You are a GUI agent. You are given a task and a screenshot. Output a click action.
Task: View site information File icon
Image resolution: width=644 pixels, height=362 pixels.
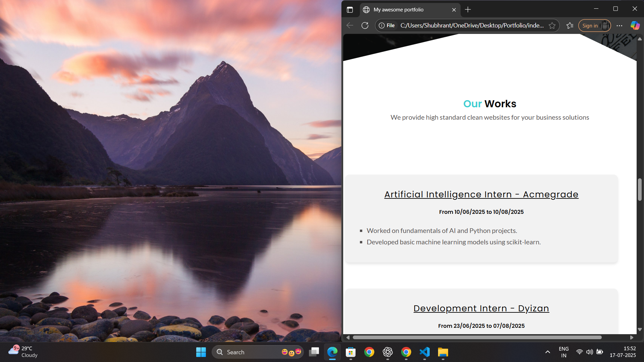coord(387,25)
